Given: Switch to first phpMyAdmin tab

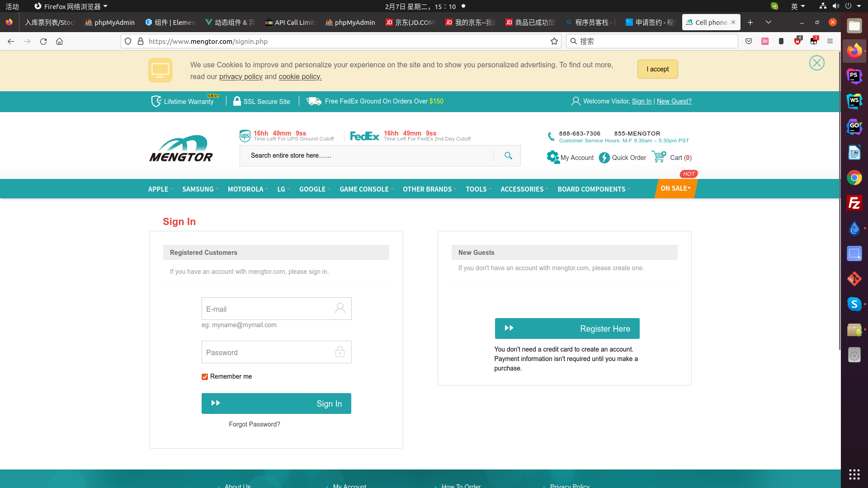Looking at the screenshot, I should pyautogui.click(x=110, y=22).
